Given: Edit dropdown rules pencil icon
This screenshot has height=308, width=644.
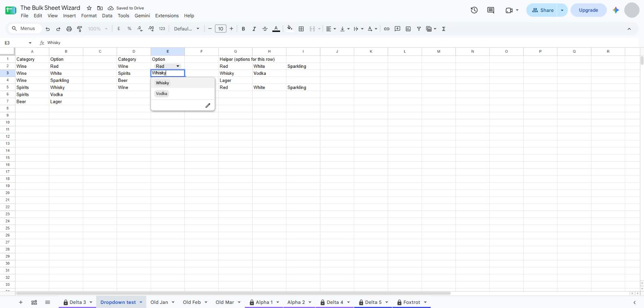Looking at the screenshot, I should 208,106.
